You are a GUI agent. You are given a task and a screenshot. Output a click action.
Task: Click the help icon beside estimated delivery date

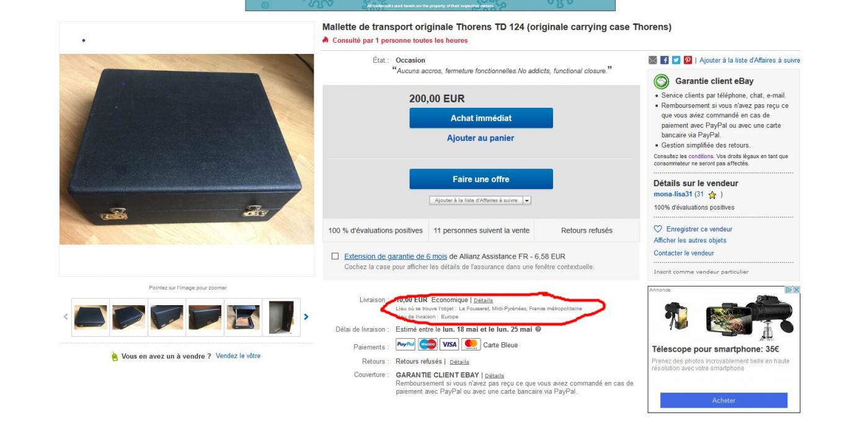point(538,329)
